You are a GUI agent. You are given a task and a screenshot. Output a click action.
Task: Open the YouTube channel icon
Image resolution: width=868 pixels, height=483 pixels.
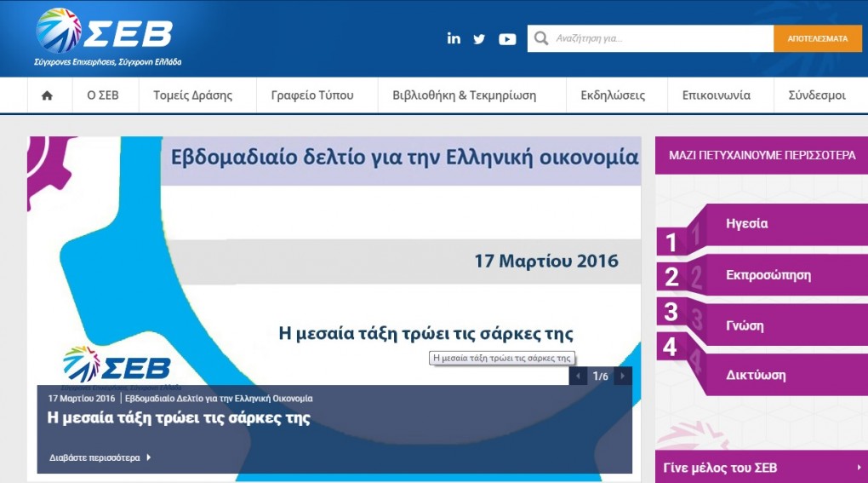point(507,39)
